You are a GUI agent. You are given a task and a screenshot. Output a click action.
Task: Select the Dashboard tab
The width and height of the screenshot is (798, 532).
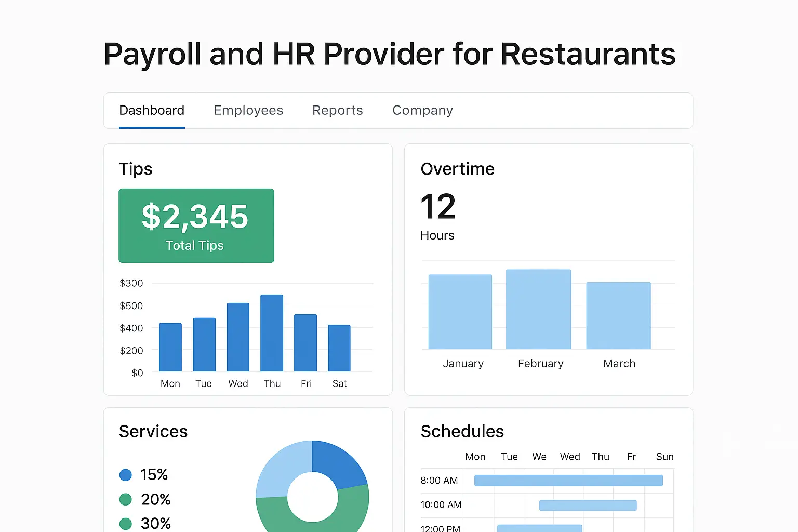(x=152, y=110)
